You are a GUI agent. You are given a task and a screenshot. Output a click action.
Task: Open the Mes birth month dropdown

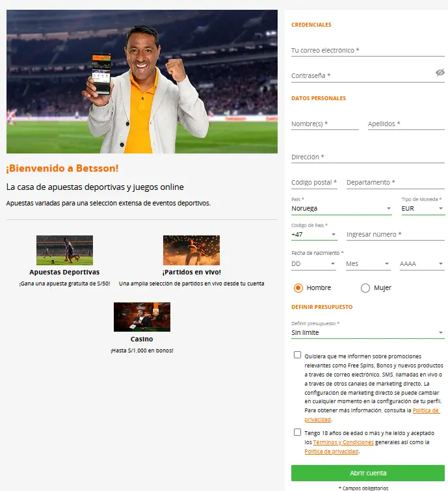click(368, 264)
